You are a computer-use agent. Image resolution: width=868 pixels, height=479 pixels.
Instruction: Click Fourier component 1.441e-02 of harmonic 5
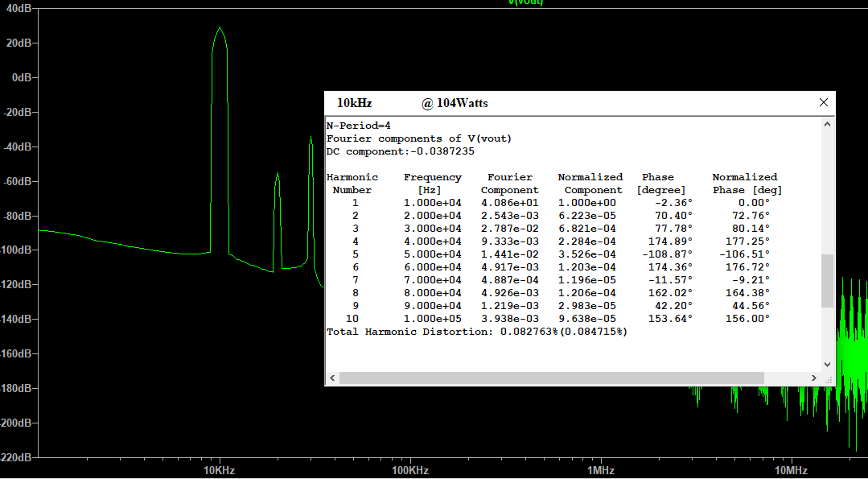pyautogui.click(x=509, y=254)
